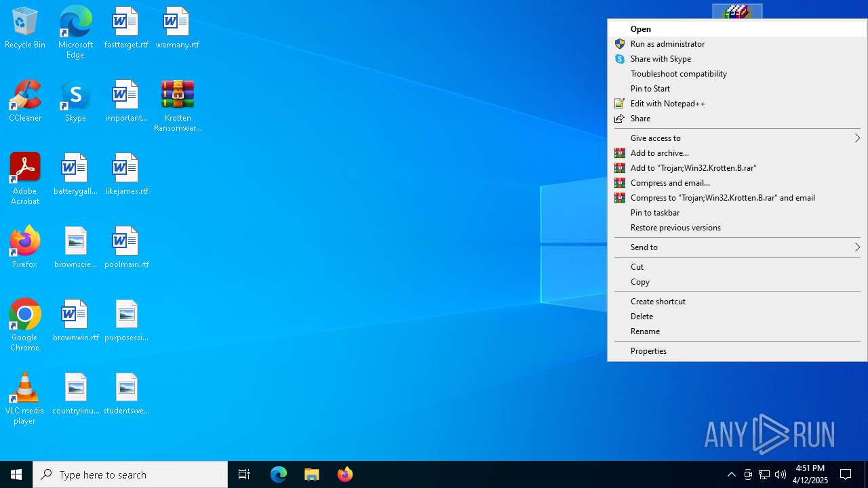
Task: Launch Edge from the taskbar
Action: point(279,474)
